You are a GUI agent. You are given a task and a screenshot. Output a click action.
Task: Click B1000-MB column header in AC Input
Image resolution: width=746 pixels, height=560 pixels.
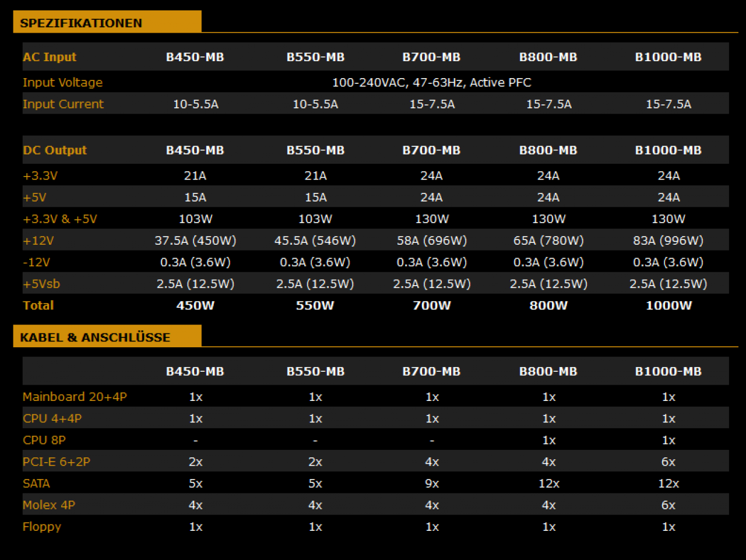coord(668,57)
